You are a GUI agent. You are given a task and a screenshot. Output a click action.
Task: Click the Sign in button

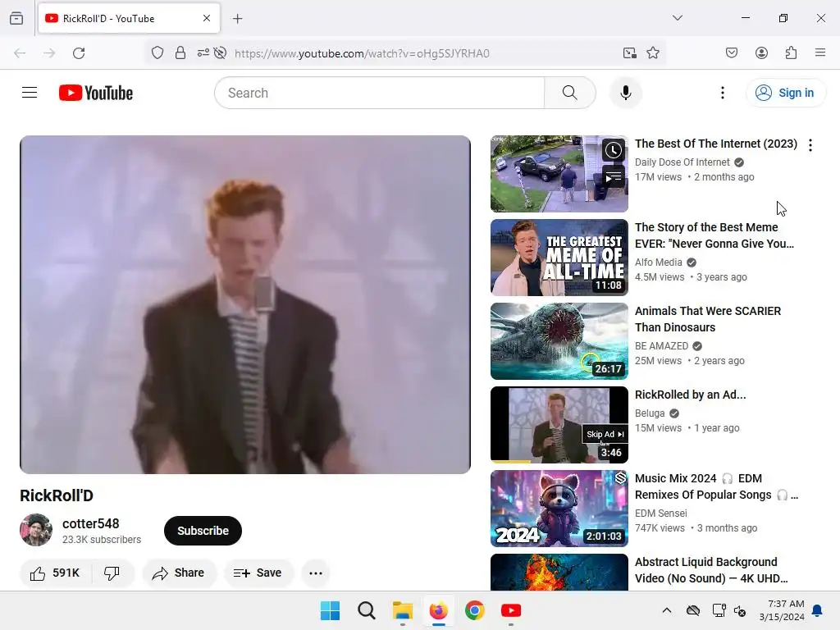(x=785, y=93)
